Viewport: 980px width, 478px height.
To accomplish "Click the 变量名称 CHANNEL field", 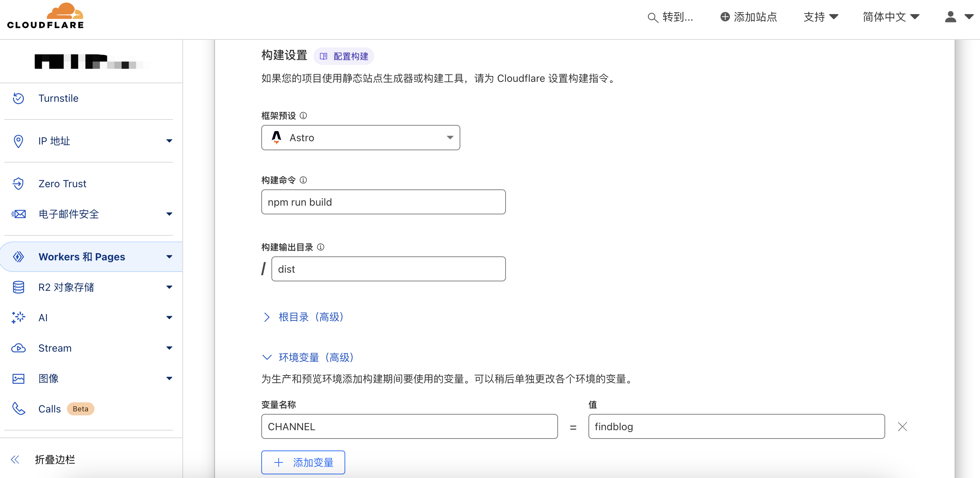I will [x=409, y=426].
